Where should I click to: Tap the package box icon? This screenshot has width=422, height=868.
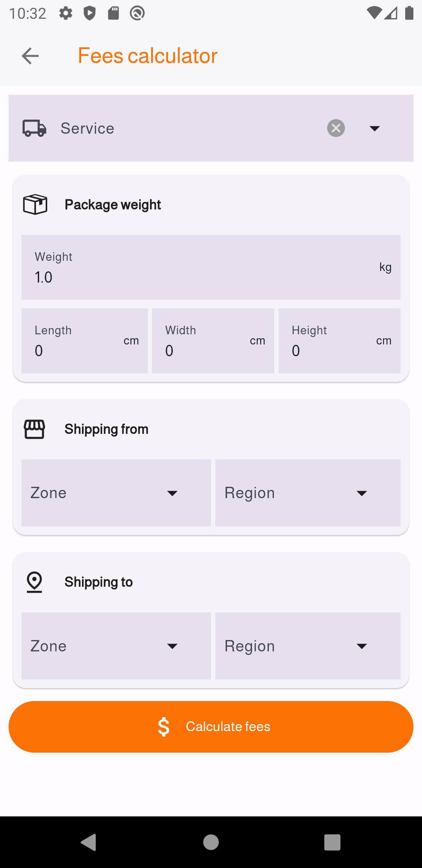35,204
